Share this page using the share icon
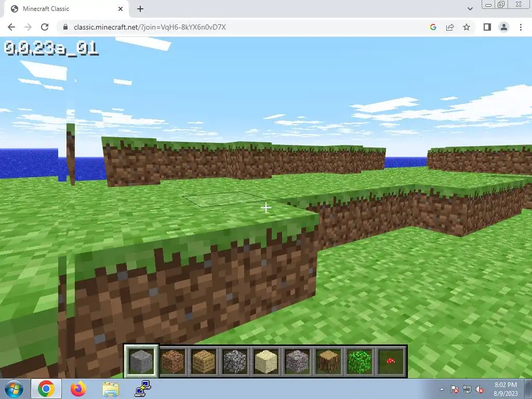 (x=450, y=27)
